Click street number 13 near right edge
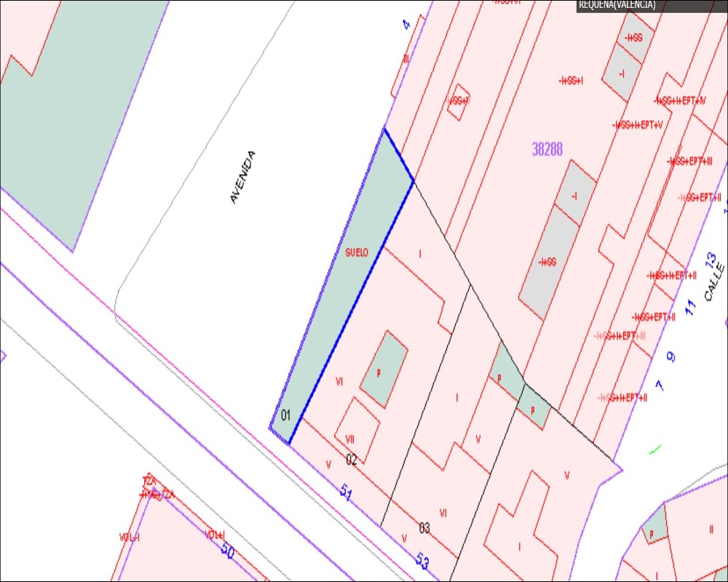The width and height of the screenshot is (728, 582). click(711, 259)
